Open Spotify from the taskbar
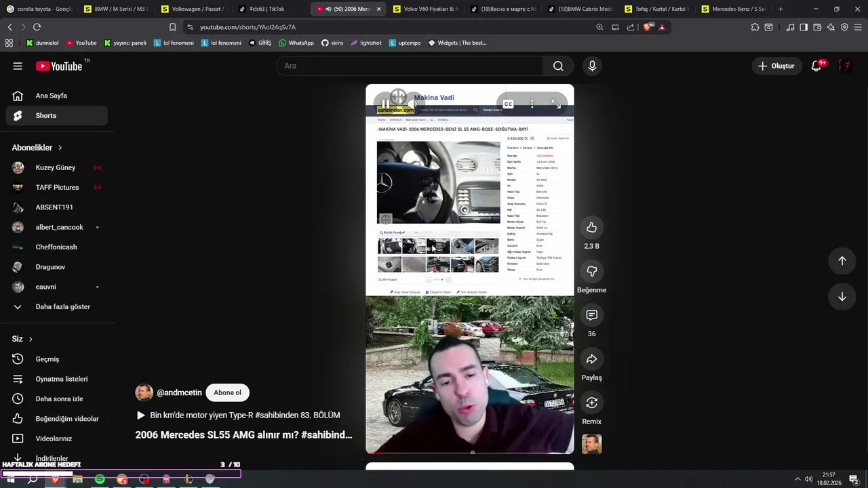 [100, 479]
